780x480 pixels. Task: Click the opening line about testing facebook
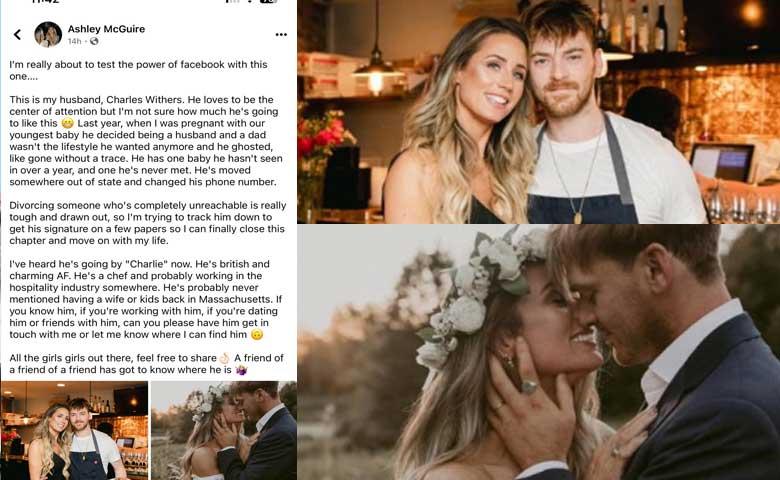pos(138,70)
